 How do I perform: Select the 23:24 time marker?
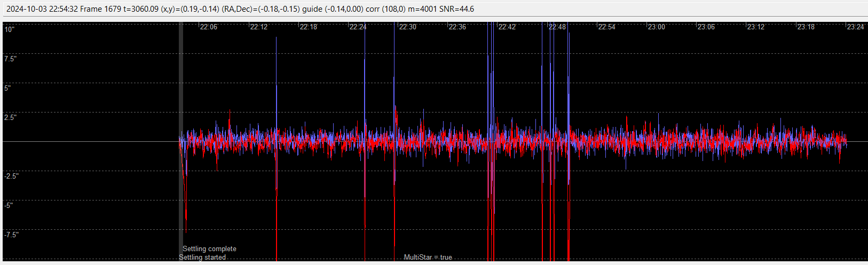(855, 27)
